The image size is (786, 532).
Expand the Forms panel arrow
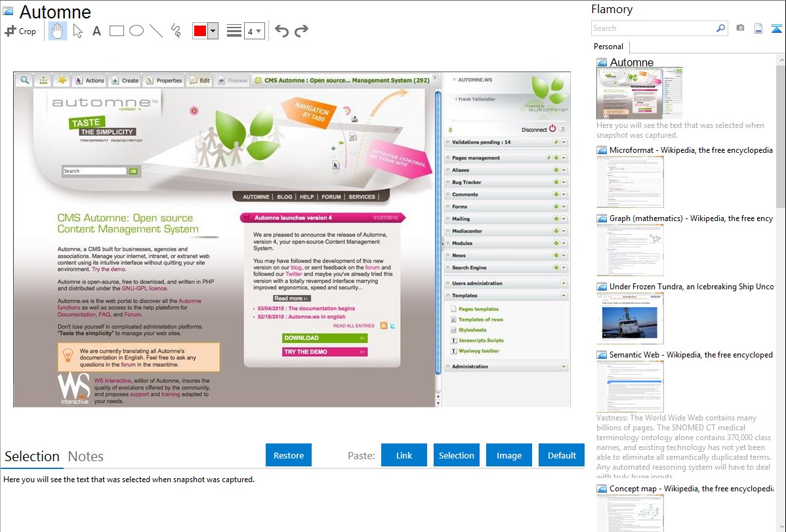[564, 207]
